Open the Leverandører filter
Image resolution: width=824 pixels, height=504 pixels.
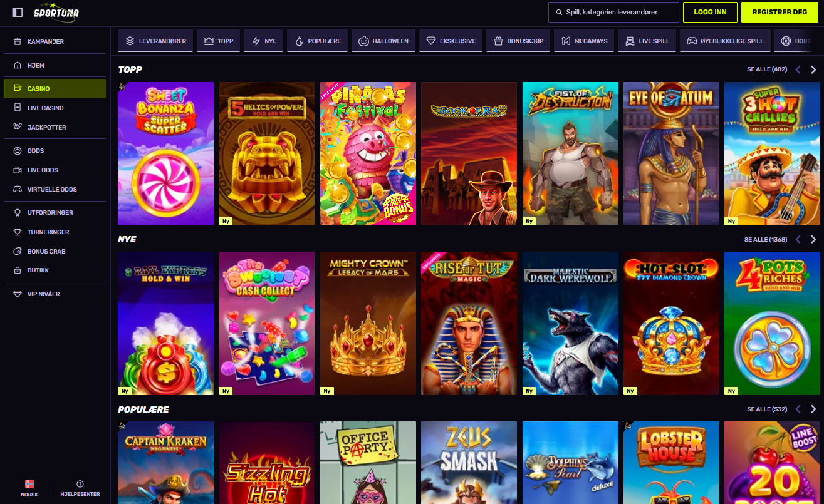[x=155, y=41]
